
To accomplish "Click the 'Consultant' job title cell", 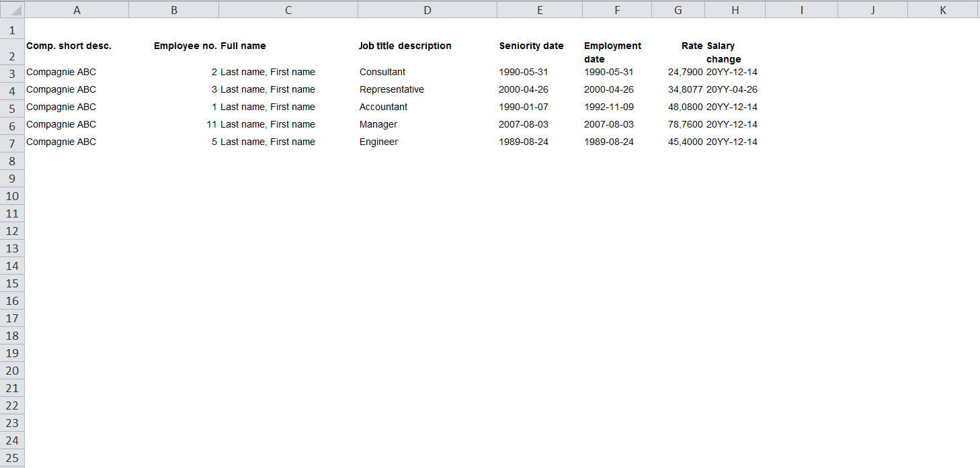I will click(x=382, y=73).
